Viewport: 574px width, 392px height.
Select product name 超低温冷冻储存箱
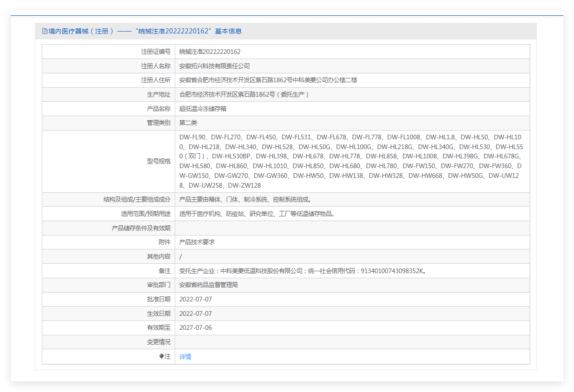(x=203, y=109)
